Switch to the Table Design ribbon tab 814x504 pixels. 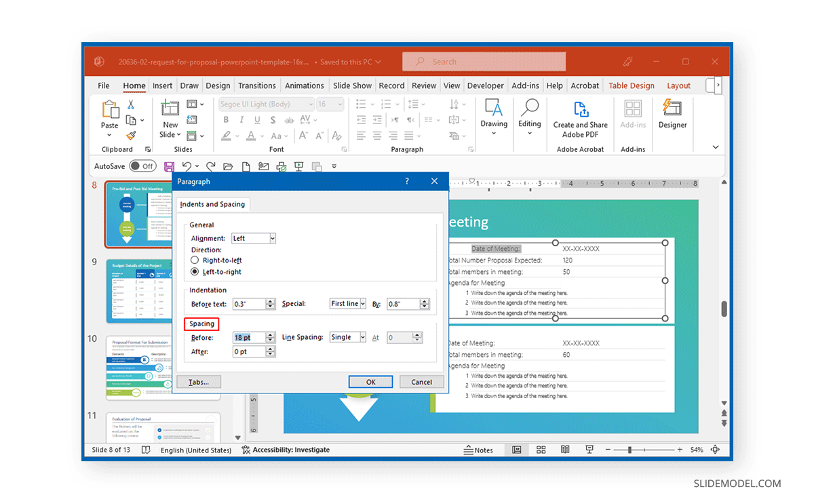point(631,85)
